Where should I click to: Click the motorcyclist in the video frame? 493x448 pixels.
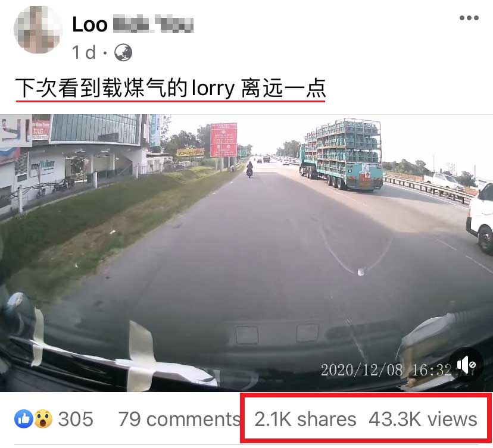tap(249, 169)
